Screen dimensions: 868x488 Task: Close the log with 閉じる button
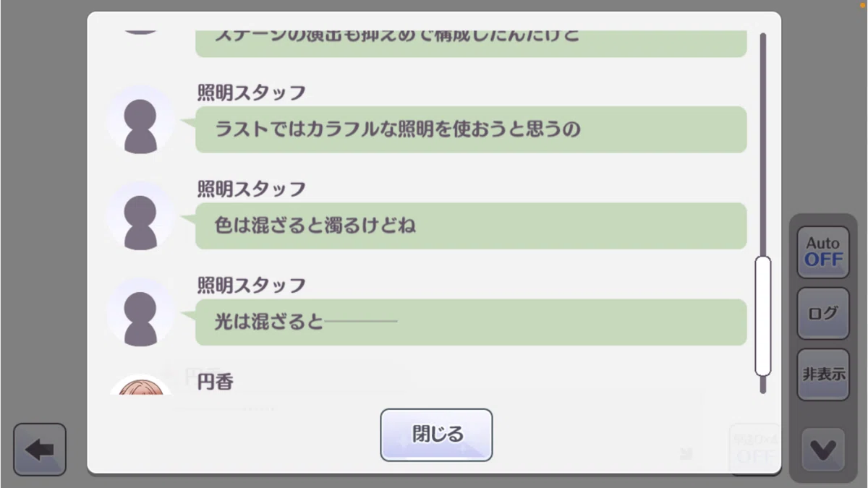pyautogui.click(x=436, y=435)
